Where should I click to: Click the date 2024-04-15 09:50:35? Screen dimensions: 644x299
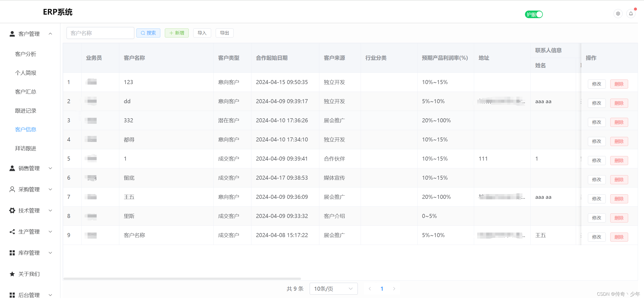tap(282, 82)
